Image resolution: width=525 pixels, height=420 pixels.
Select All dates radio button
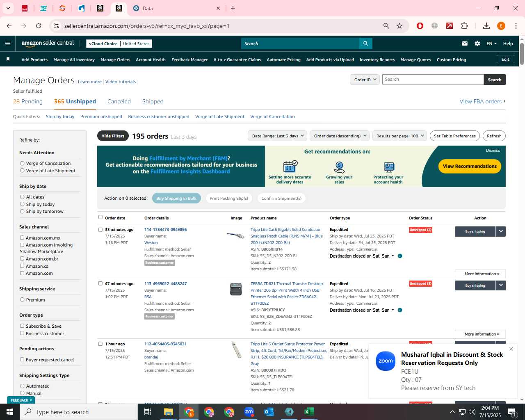(x=22, y=197)
